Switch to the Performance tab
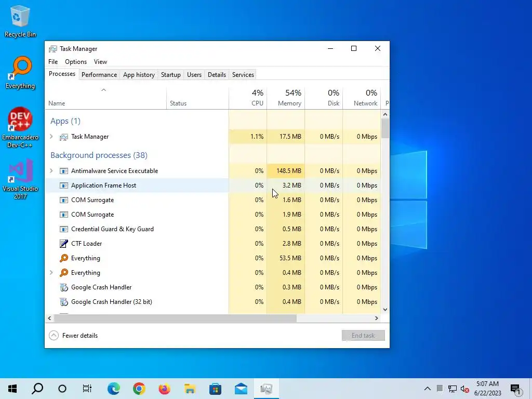 click(x=99, y=75)
